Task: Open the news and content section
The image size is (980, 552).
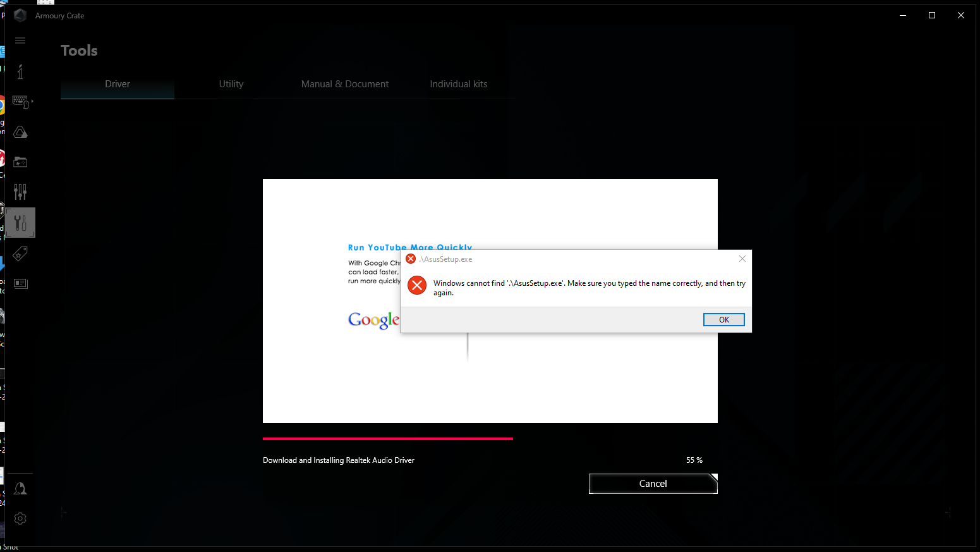Action: click(20, 283)
